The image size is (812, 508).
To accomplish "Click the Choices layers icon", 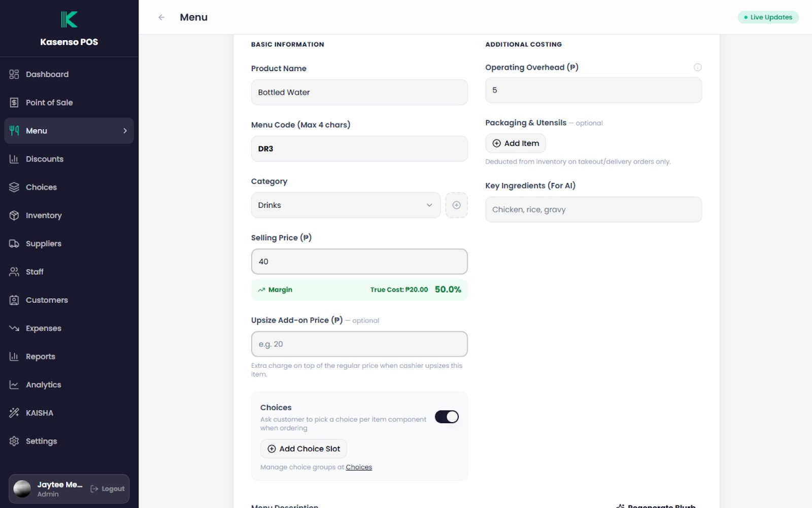I will [14, 187].
